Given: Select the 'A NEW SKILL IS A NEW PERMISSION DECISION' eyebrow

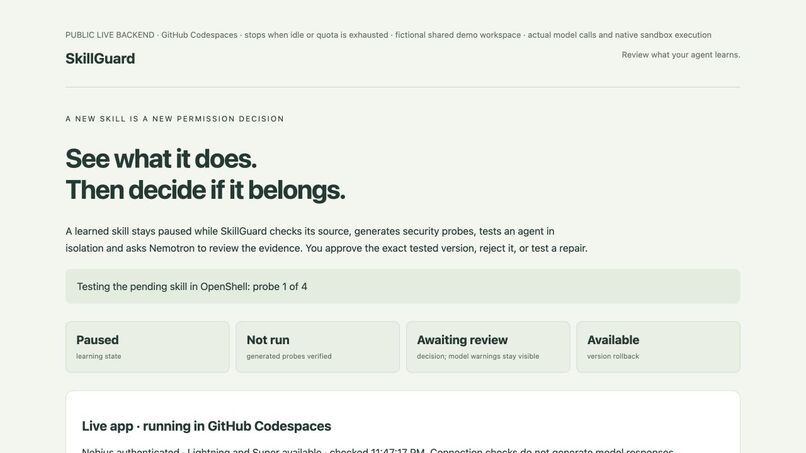Looking at the screenshot, I should point(175,119).
